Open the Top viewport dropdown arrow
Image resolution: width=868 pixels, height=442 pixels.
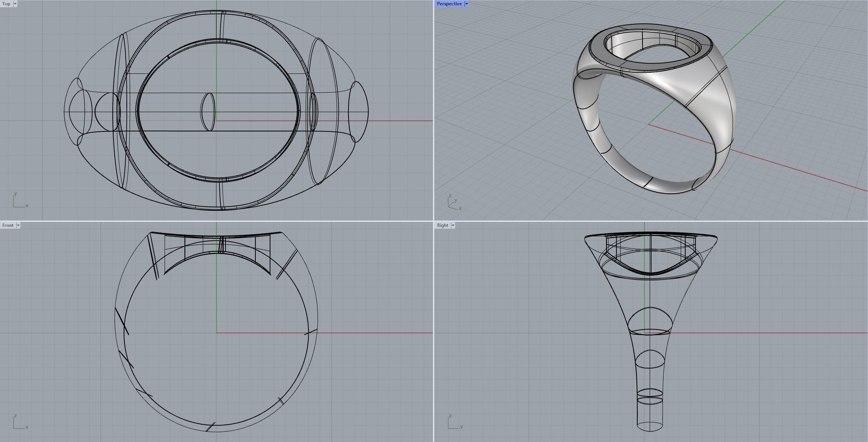click(15, 4)
